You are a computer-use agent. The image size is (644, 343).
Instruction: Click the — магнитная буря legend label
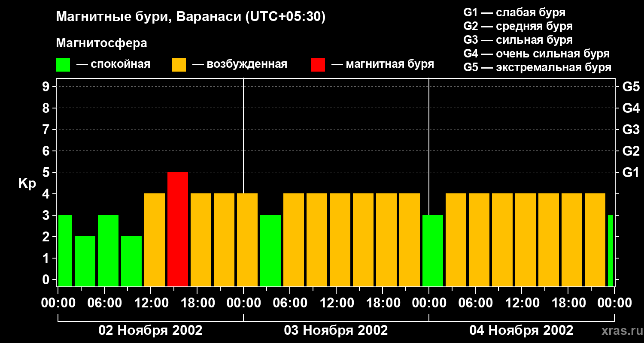383,64
